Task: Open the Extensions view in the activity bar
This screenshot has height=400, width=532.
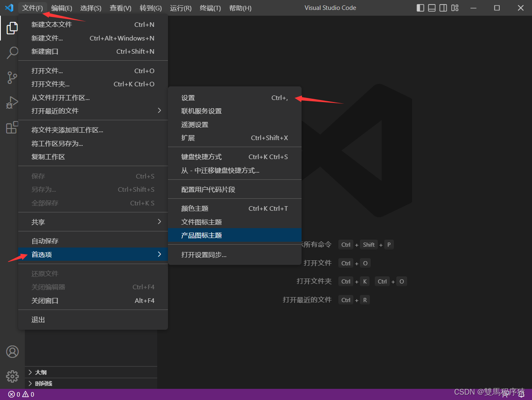Action: click(x=12, y=127)
